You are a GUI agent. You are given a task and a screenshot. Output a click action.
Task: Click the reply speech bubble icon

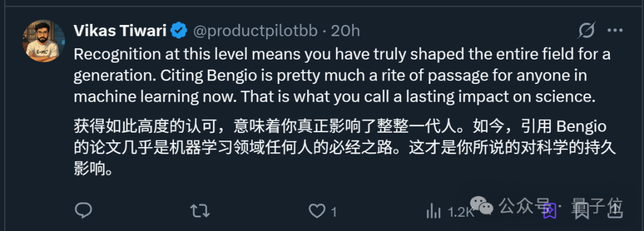(x=83, y=211)
